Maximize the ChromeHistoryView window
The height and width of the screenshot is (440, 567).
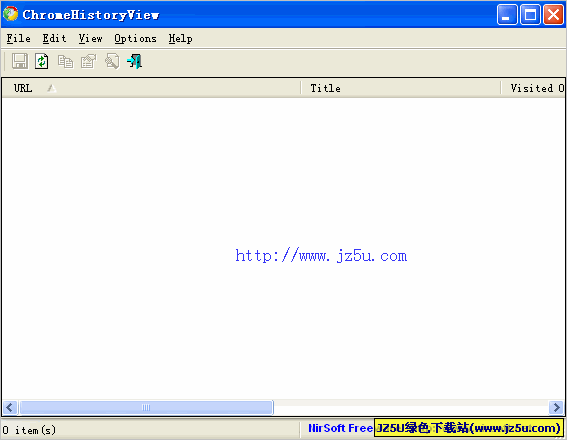pos(530,14)
